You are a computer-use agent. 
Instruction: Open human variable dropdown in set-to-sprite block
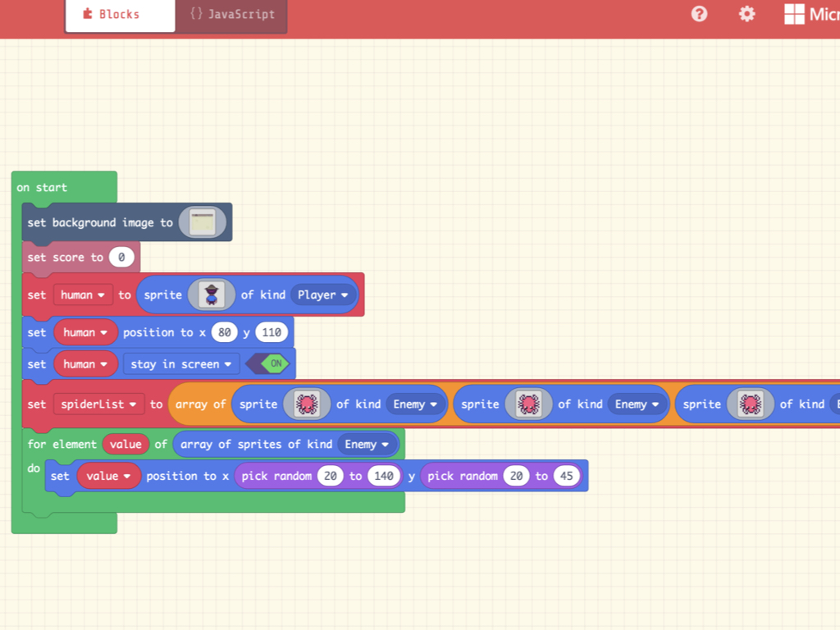click(x=83, y=294)
